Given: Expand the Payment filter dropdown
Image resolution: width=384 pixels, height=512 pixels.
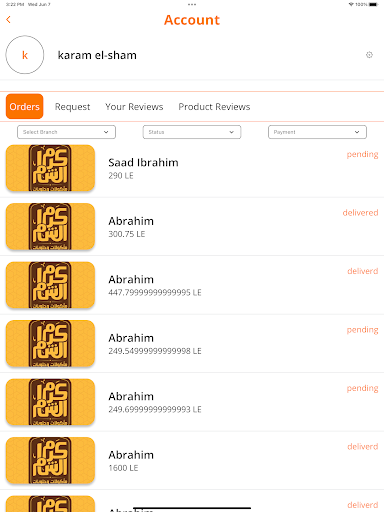Looking at the screenshot, I should tap(317, 132).
